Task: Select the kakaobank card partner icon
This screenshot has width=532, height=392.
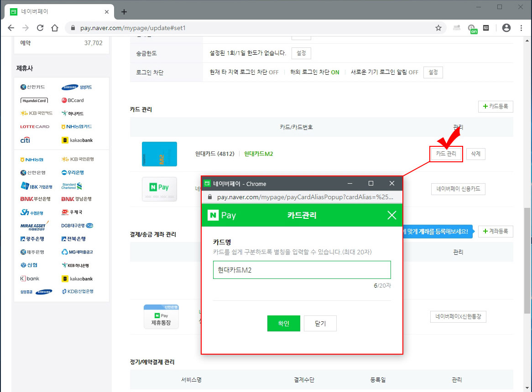Action: (x=76, y=139)
